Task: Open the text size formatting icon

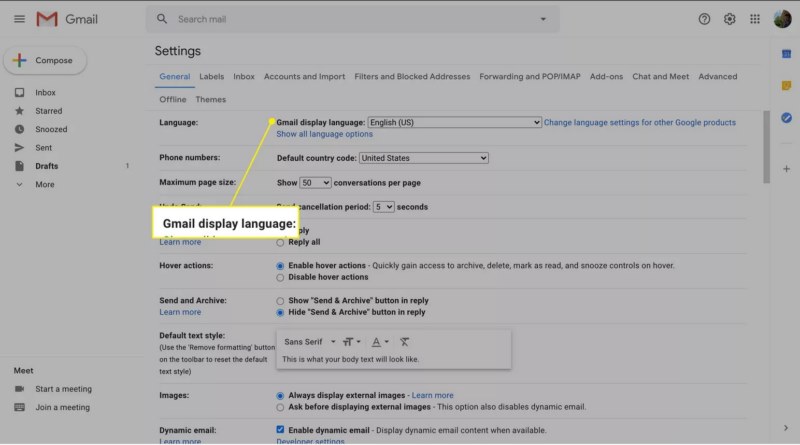Action: (352, 342)
